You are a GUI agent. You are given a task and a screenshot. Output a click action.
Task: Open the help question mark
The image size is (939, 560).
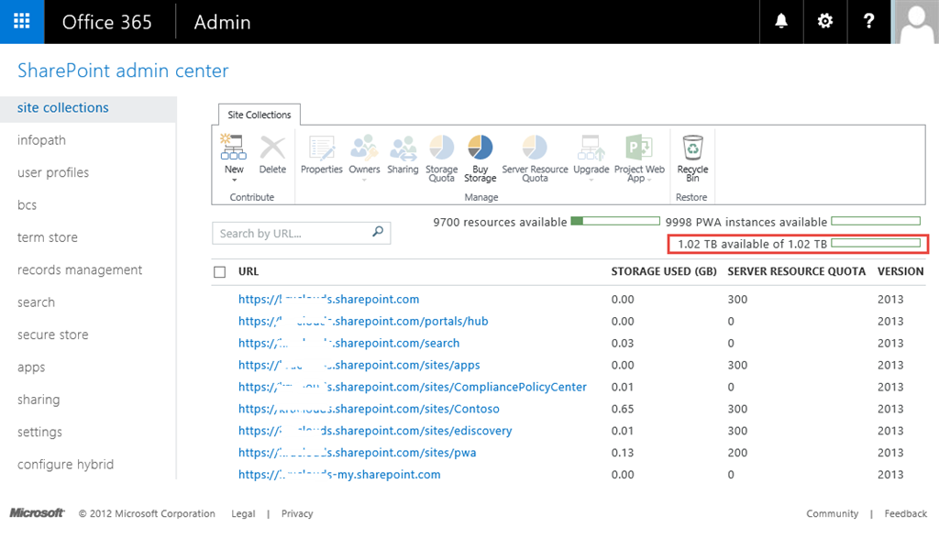pos(869,22)
